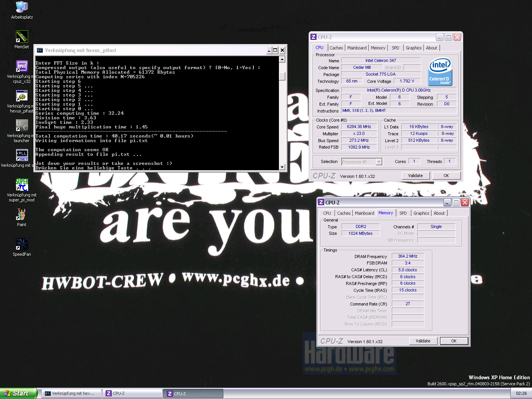Click the Level 2 cache value 512 KBytes
Viewport: 532px width, 399px height.
tap(419, 140)
